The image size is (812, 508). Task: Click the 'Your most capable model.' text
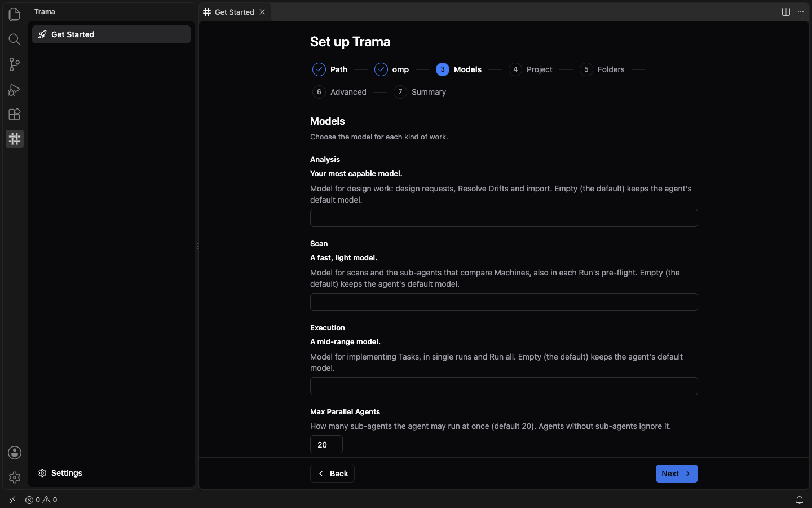click(x=356, y=174)
